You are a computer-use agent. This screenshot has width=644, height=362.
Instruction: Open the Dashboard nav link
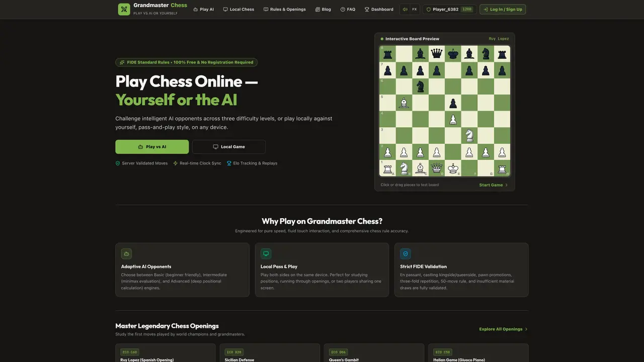(x=379, y=9)
